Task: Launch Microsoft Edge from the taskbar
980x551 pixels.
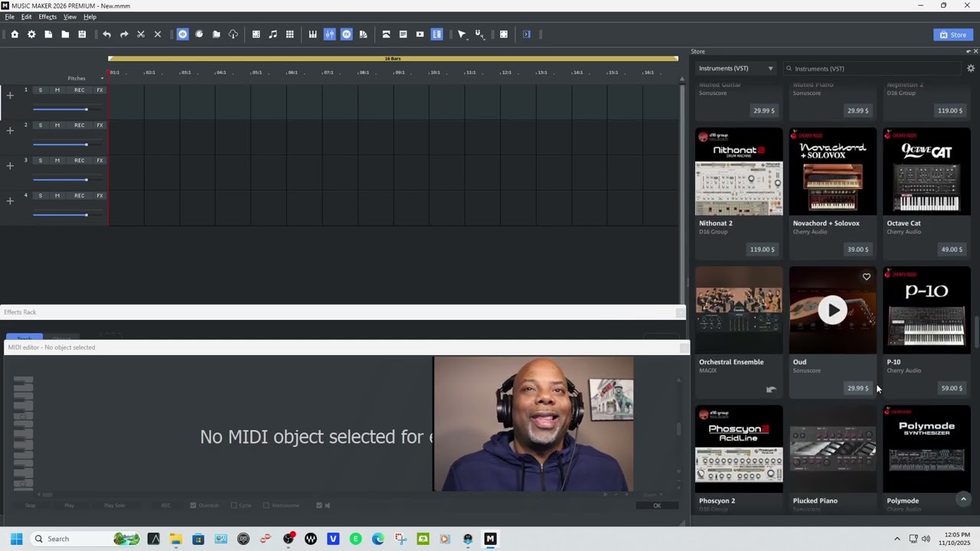Action: tap(378, 539)
